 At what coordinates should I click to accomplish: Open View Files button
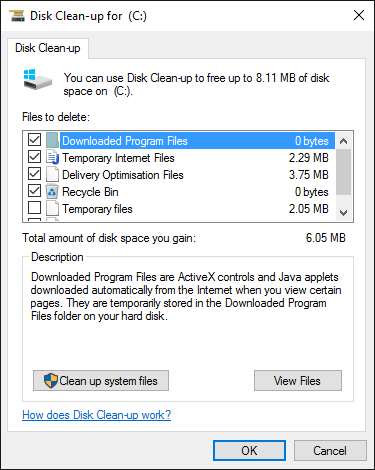(x=298, y=380)
